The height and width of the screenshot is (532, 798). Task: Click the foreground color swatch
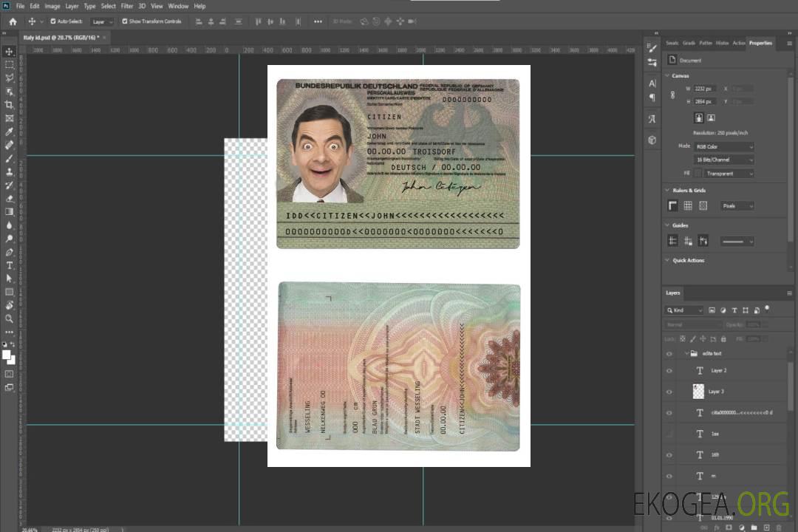[6, 355]
